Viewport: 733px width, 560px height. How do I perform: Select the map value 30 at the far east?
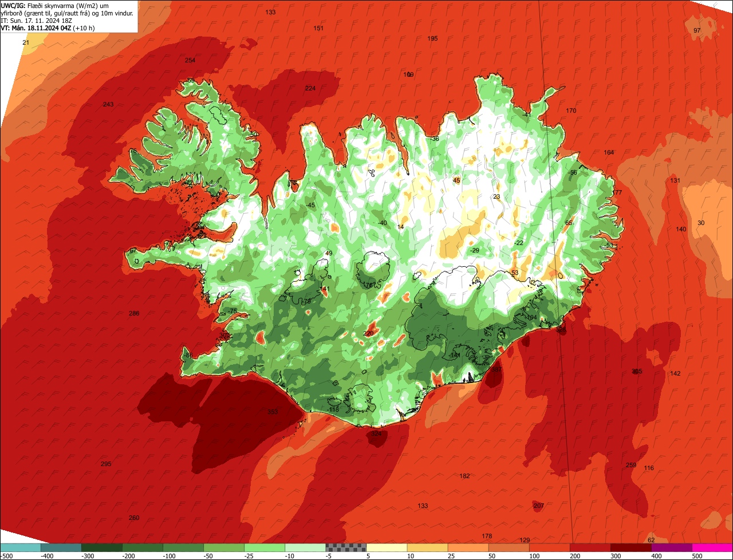coord(701,223)
